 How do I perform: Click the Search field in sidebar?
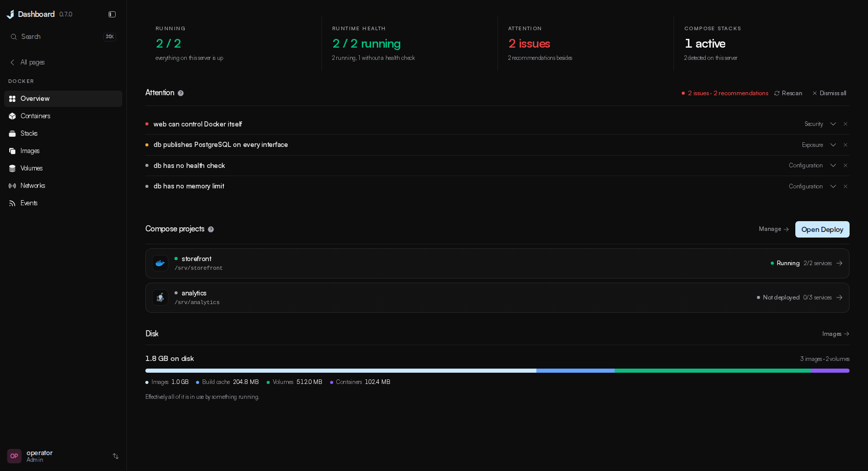click(x=63, y=37)
